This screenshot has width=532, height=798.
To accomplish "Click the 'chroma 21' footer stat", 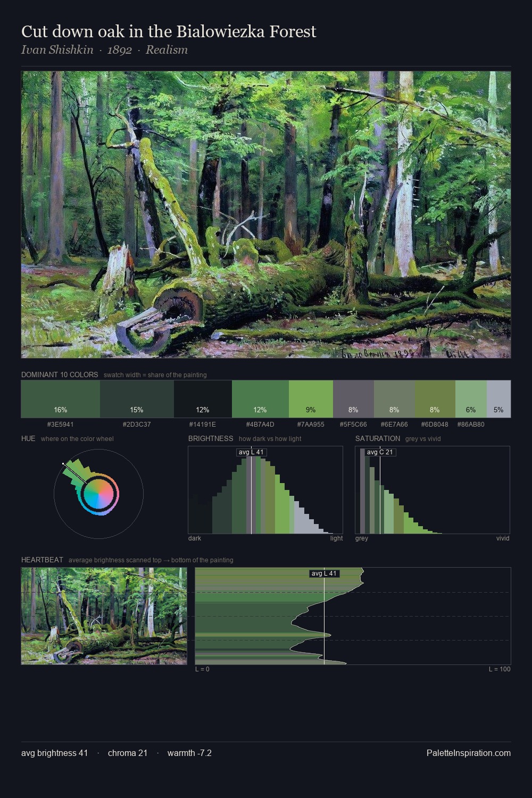I will pos(128,753).
